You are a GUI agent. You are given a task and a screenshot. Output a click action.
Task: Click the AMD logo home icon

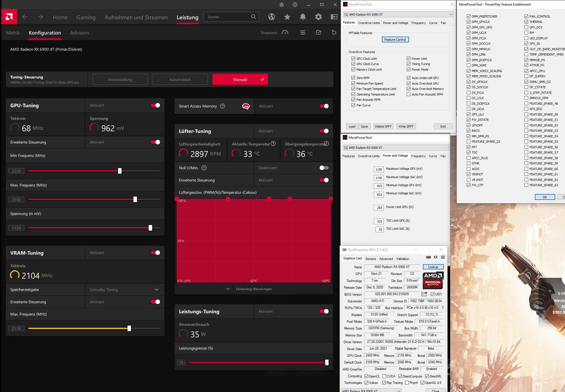pyautogui.click(x=9, y=17)
